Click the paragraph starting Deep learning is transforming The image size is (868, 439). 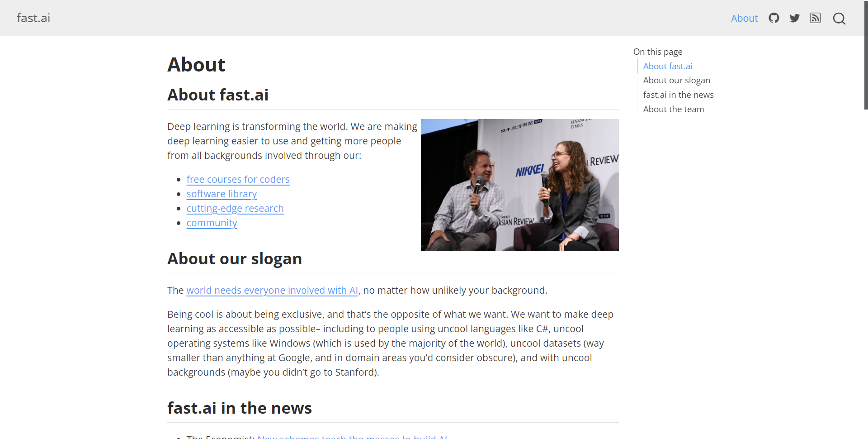point(292,141)
